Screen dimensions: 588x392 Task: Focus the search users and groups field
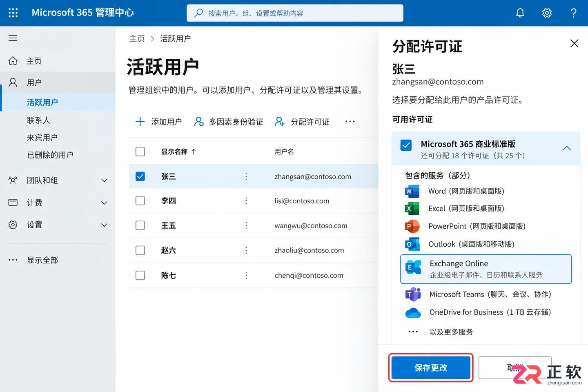pyautogui.click(x=295, y=13)
